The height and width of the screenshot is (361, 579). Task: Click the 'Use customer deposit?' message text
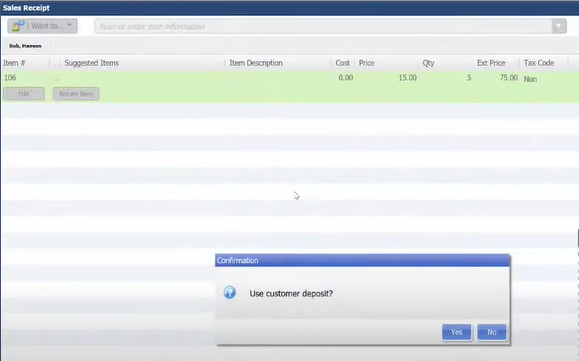(x=291, y=294)
